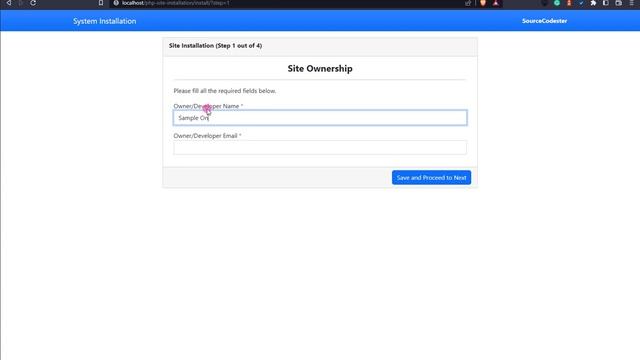640x360 pixels.
Task: Open browser hamburger menu
Action: 632,3
